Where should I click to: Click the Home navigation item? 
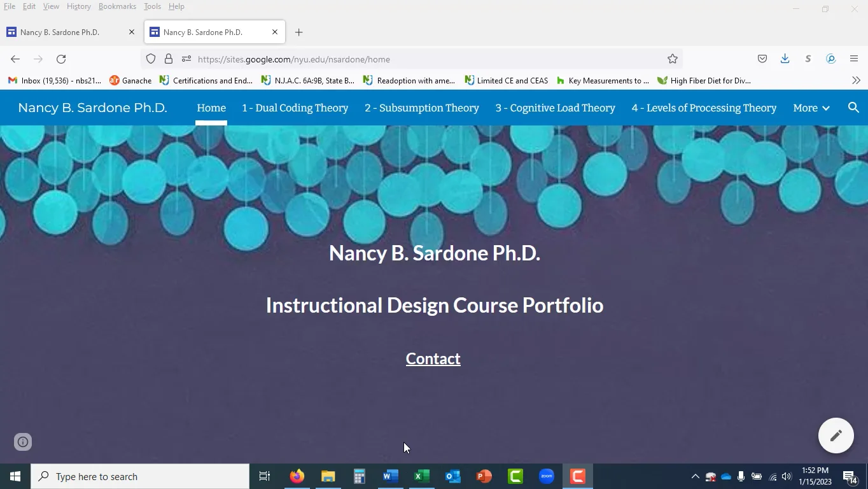[x=211, y=108]
